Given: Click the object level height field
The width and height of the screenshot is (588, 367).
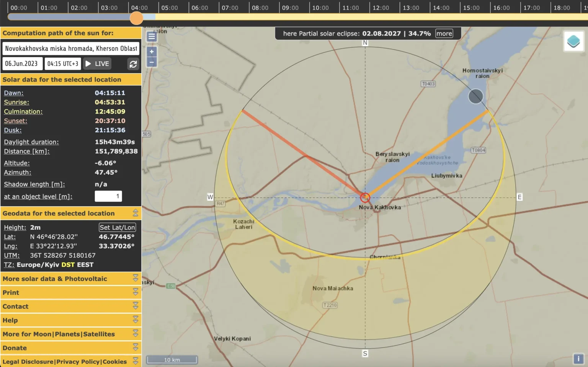Looking at the screenshot, I should click(108, 196).
